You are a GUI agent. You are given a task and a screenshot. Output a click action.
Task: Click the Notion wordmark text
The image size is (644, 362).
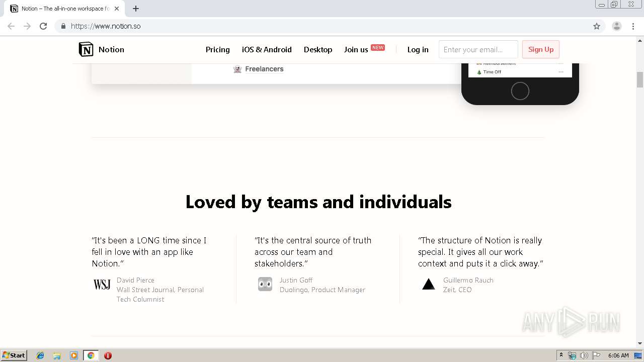[111, 49]
